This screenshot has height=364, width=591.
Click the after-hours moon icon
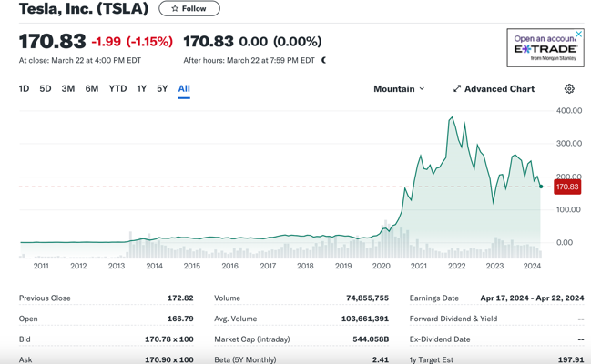point(323,60)
